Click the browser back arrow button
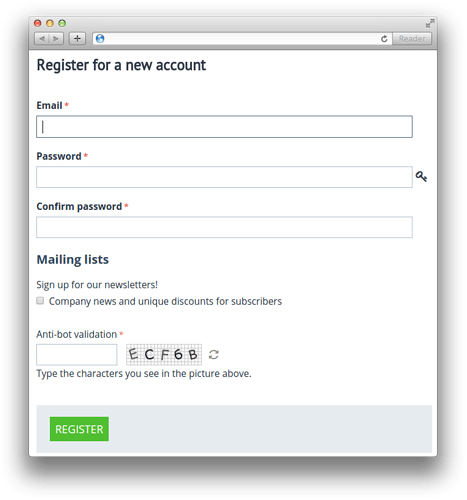The image size is (467, 500). (42, 39)
